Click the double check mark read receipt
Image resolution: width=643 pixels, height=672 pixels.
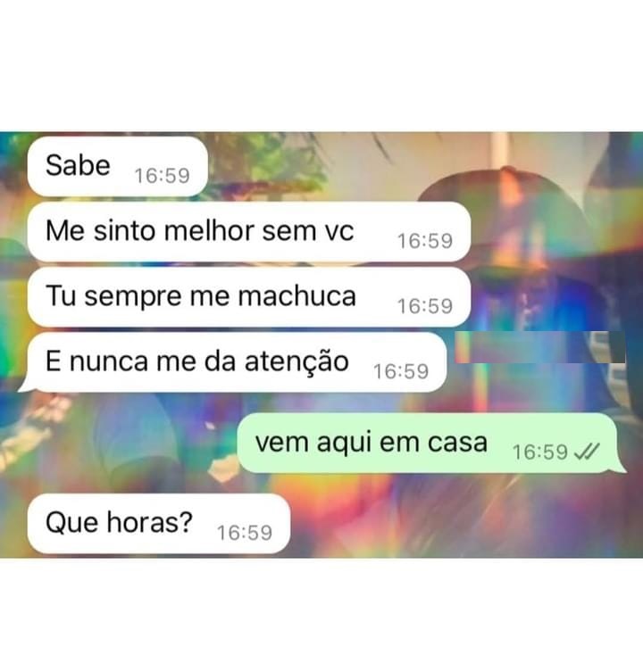(x=587, y=452)
